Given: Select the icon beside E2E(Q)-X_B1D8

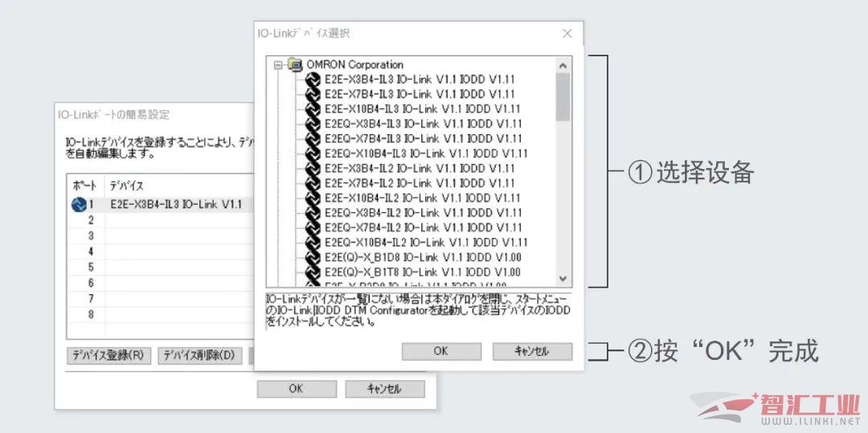Looking at the screenshot, I should click(x=313, y=258).
